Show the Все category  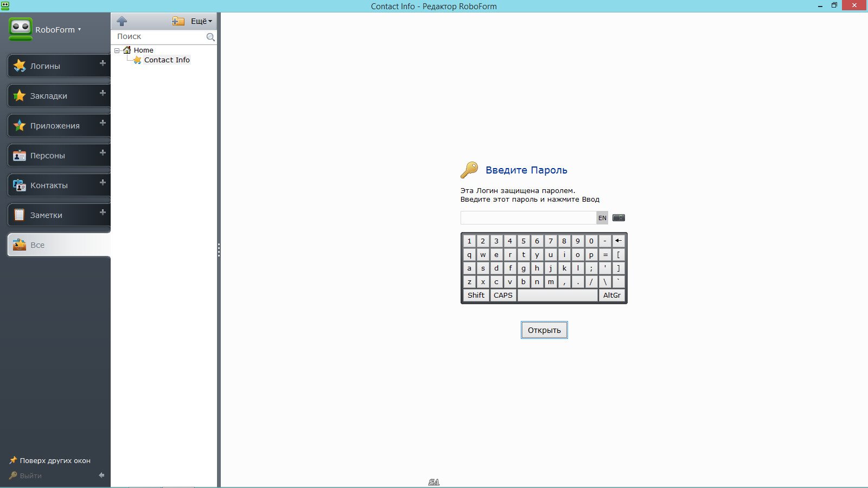(59, 245)
